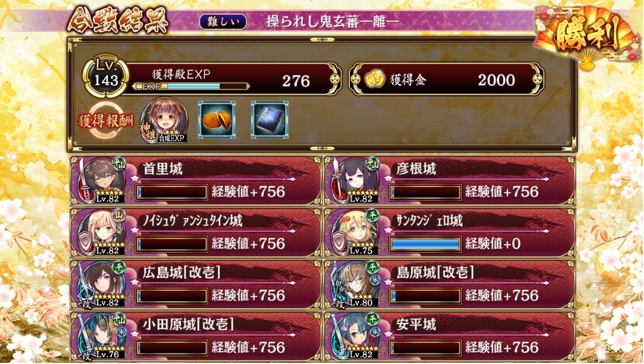
Task: Click the gold coins 獲得金 icon
Action: pyautogui.click(x=374, y=80)
